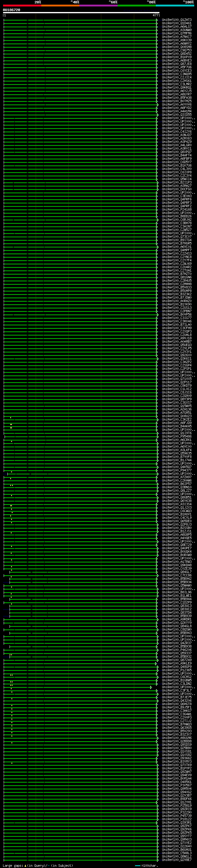Image resolution: width=197 pixels, height=868 pixels.
Task: Open hit UniRef100_Q65DE0
Action: [x=177, y=521]
